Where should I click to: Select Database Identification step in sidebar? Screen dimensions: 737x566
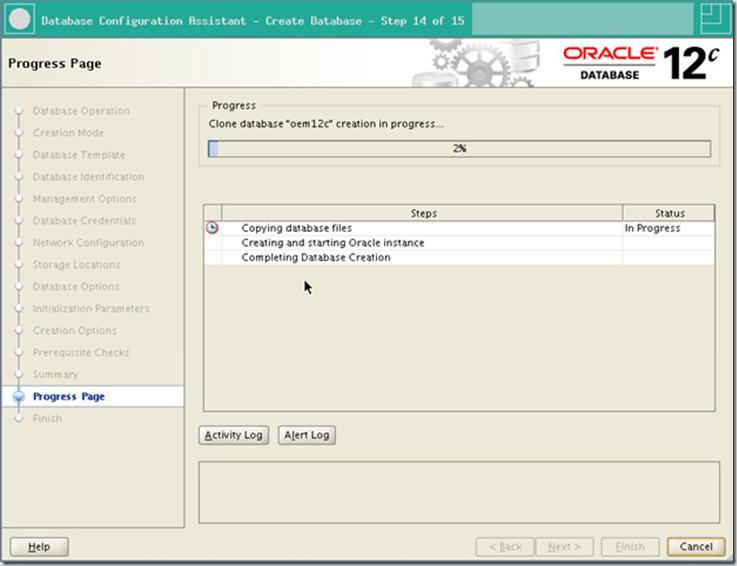88,177
